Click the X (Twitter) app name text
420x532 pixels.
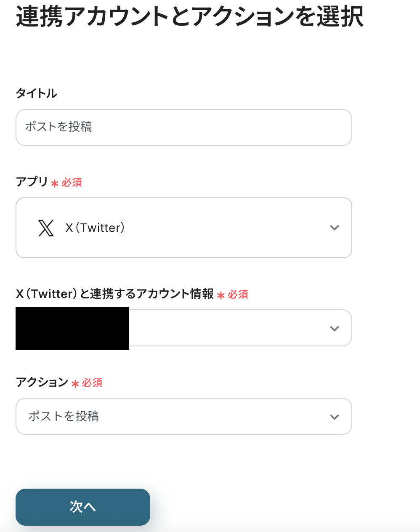click(95, 228)
